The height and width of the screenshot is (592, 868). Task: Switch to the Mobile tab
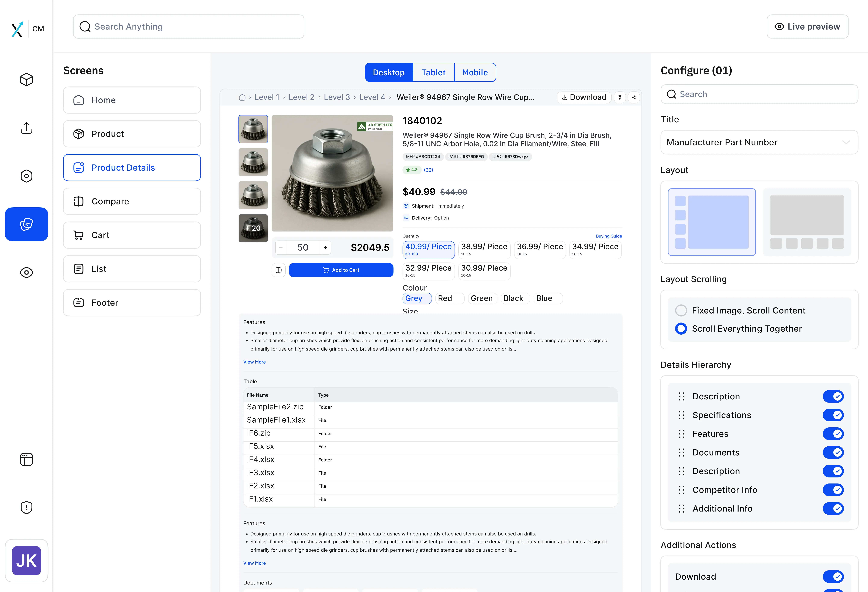coord(475,72)
